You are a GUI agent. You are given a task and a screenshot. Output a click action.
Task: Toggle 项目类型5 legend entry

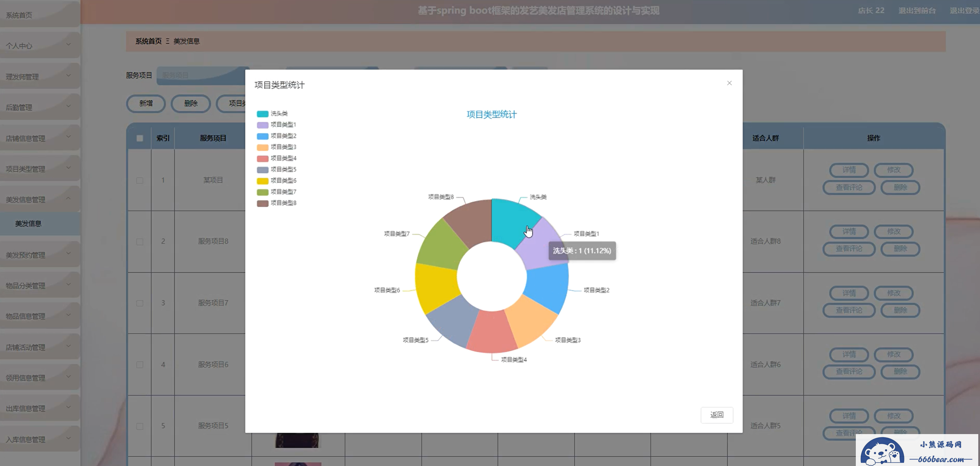(x=276, y=170)
